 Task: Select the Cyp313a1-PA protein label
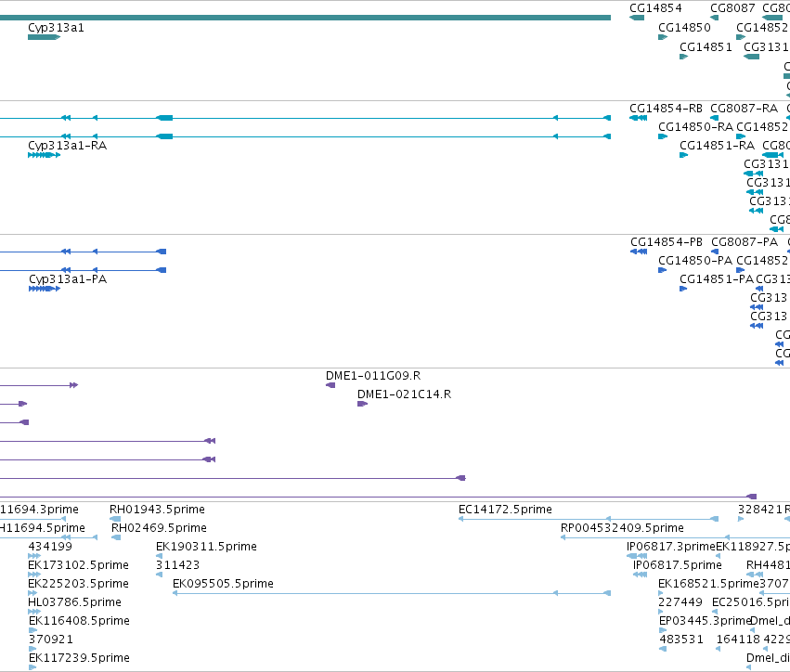pos(68,279)
